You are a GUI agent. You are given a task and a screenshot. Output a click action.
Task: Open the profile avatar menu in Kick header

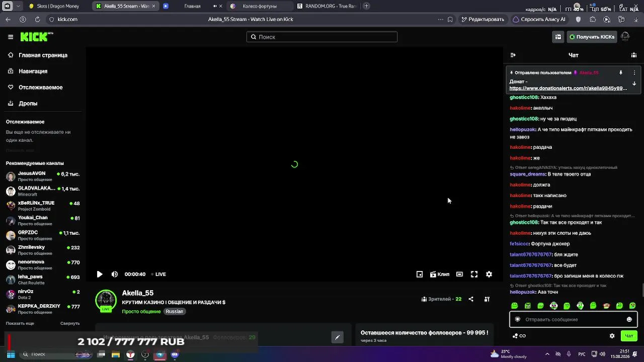(x=625, y=37)
